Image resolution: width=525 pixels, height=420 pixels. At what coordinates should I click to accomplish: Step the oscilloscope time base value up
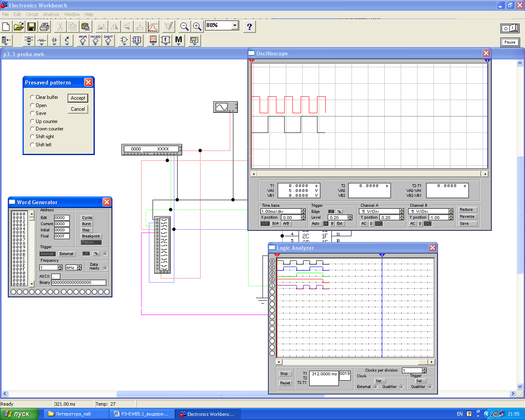tap(303, 210)
